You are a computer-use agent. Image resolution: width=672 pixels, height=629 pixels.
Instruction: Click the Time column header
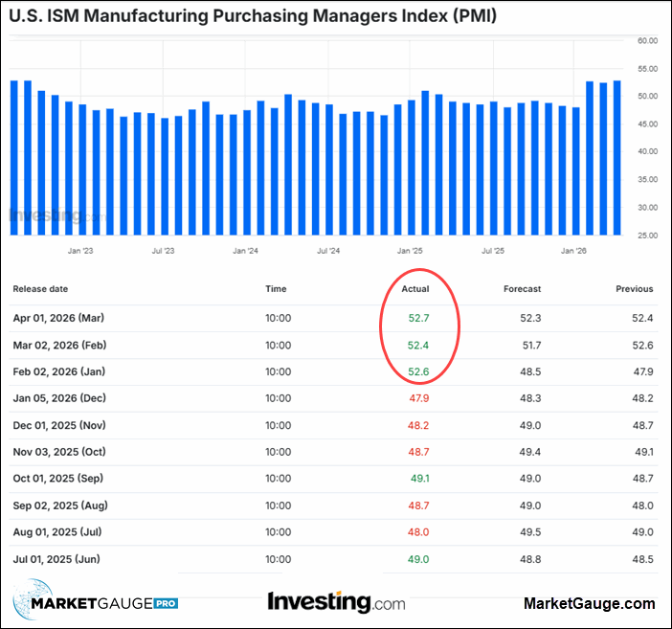(276, 288)
